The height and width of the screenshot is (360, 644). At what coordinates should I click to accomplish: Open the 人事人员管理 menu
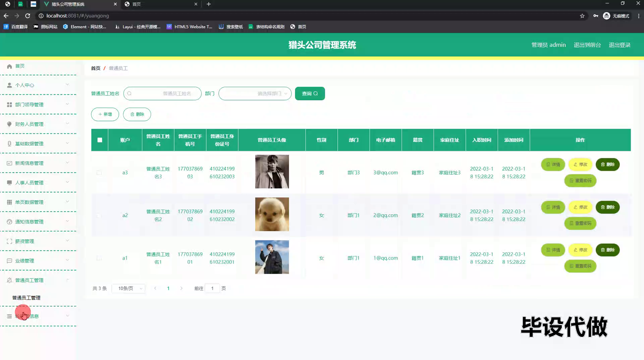tap(38, 183)
